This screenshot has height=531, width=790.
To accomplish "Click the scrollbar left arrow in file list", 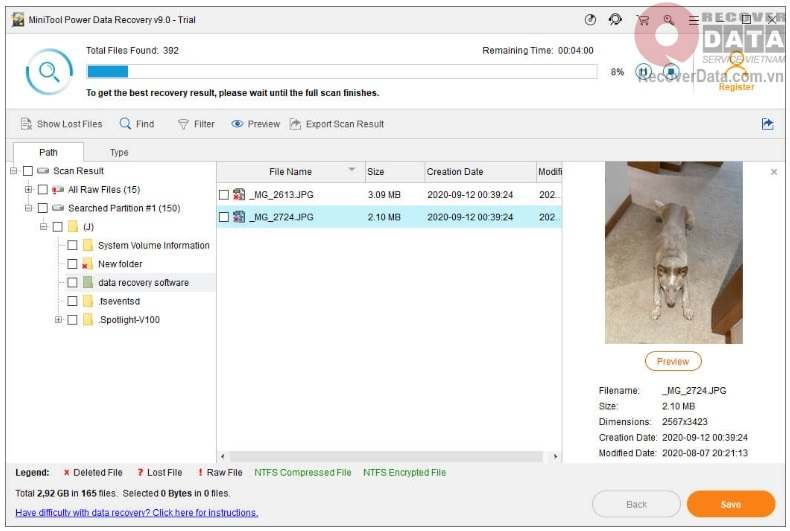I will 223,456.
